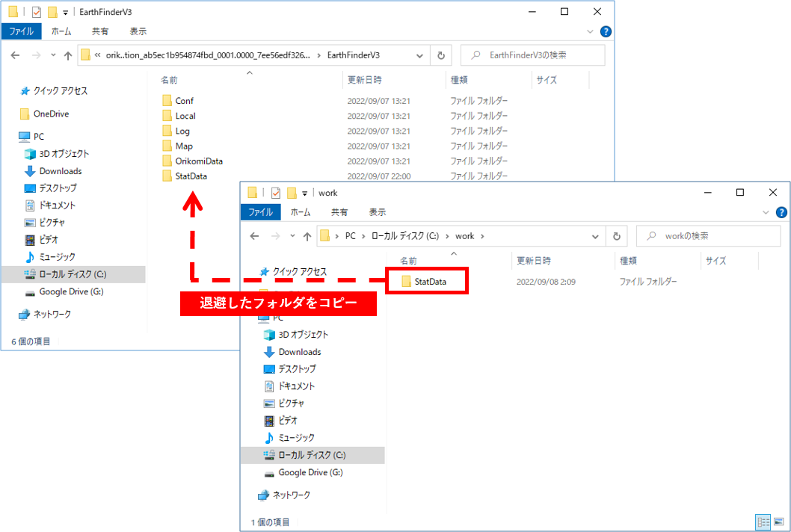
Task: Click the 名前 column header in work window
Action: pyautogui.click(x=408, y=261)
